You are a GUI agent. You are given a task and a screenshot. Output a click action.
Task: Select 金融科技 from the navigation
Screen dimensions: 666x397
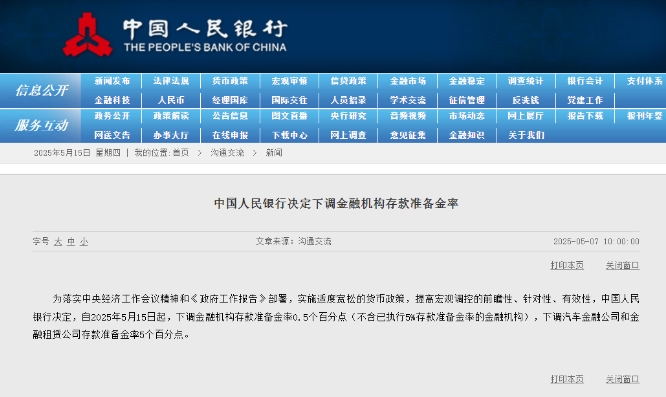(x=112, y=100)
